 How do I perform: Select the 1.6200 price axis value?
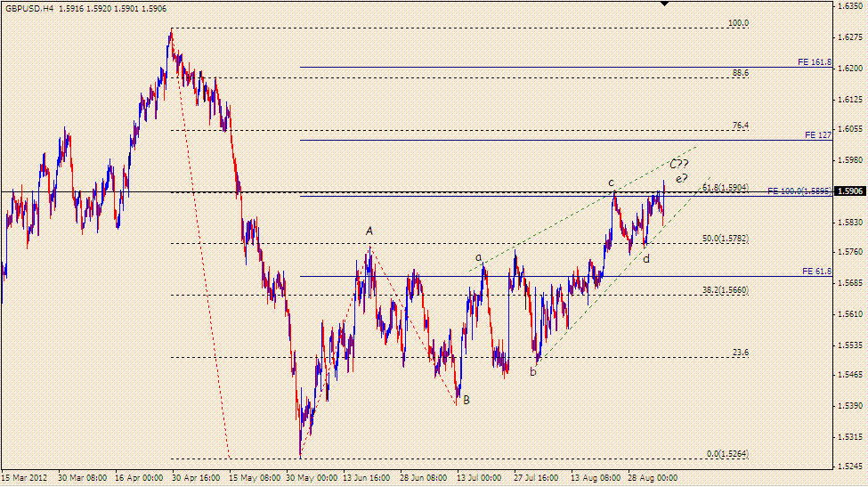(x=849, y=68)
